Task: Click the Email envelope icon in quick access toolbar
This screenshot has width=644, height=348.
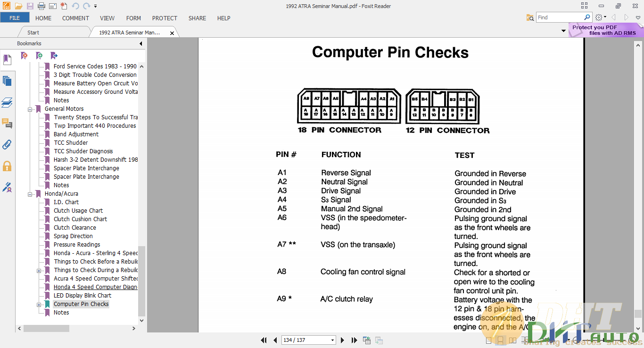Action: [53, 6]
